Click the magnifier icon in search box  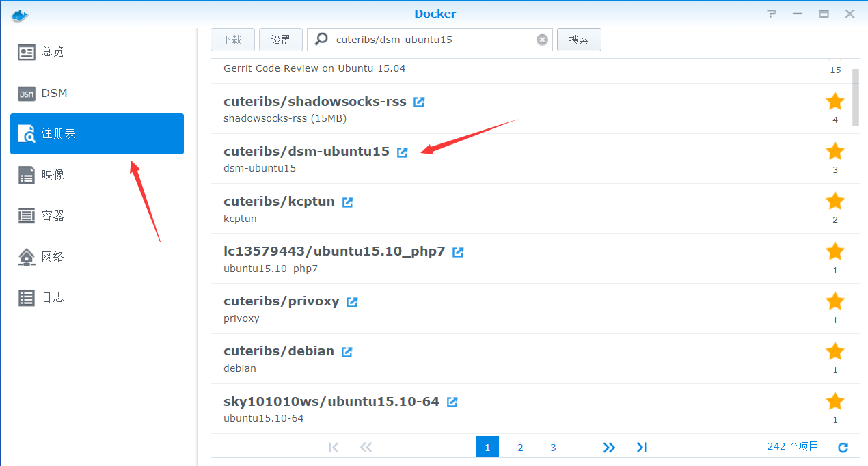point(321,40)
